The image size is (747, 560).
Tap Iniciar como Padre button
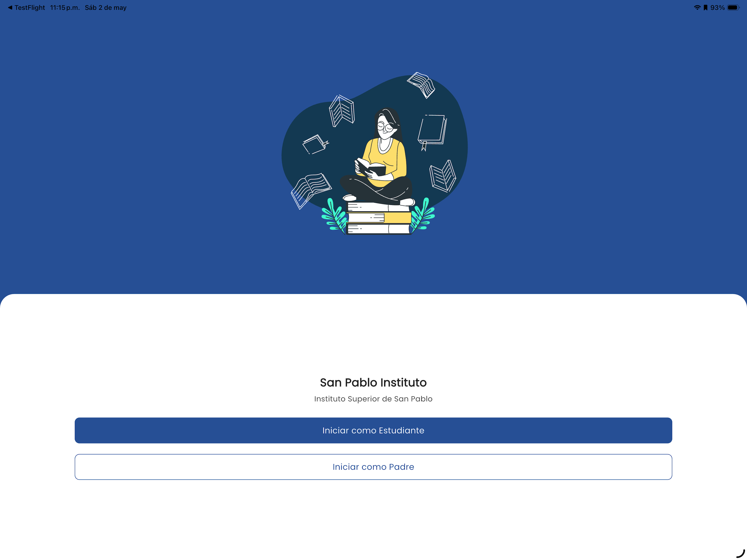click(373, 467)
